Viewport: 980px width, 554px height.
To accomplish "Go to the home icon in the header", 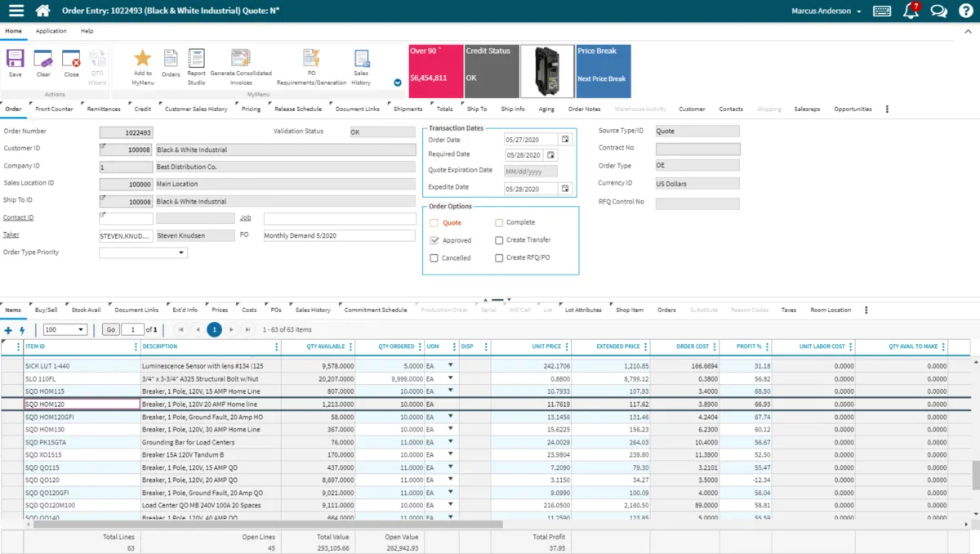I will pyautogui.click(x=43, y=11).
